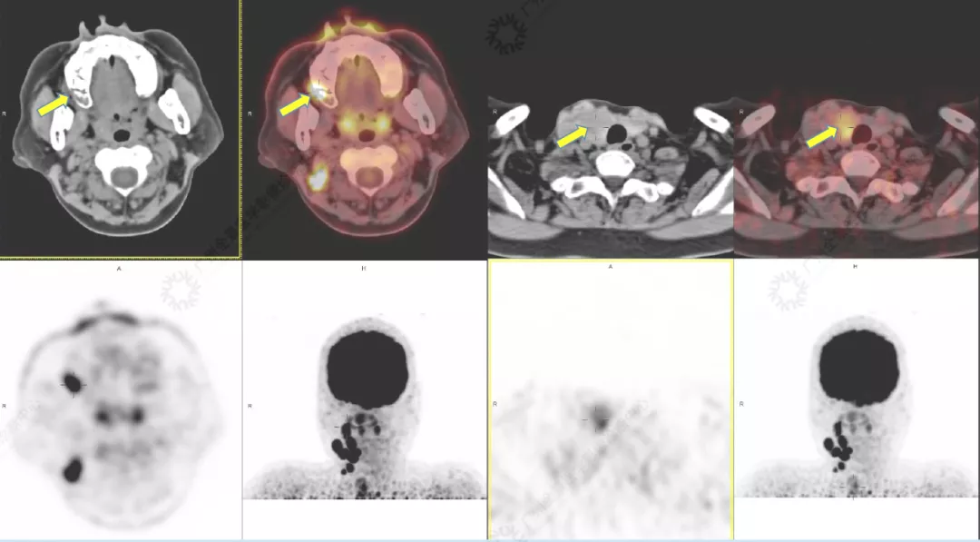Click watermark logo above the rightmost MIP image

coord(787,289)
